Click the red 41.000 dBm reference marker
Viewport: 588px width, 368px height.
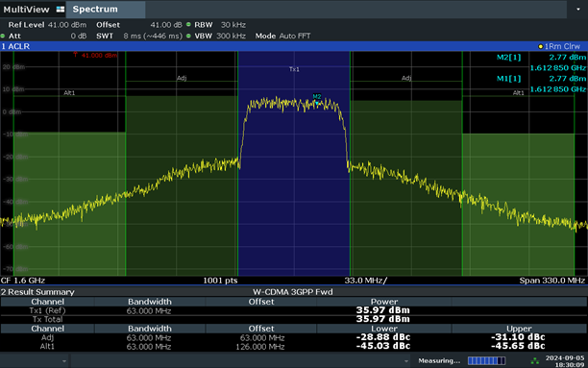(95, 55)
